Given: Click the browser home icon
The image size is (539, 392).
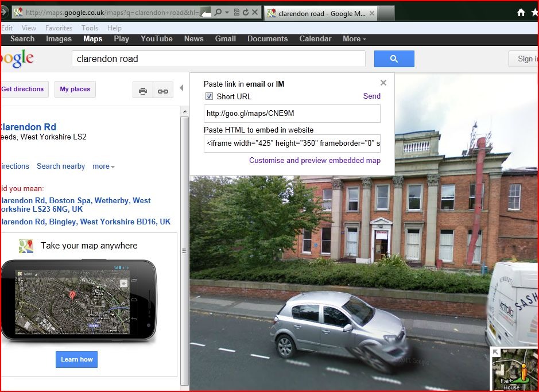Looking at the screenshot, I should pos(521,13).
